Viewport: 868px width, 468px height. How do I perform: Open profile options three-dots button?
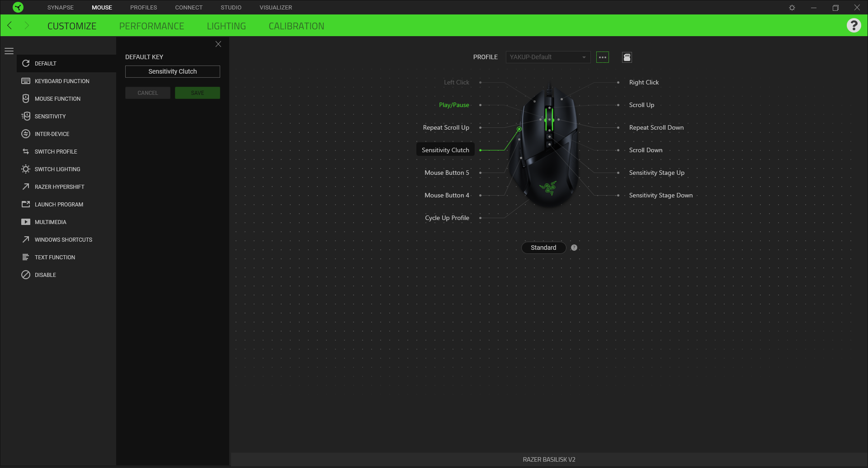click(603, 57)
